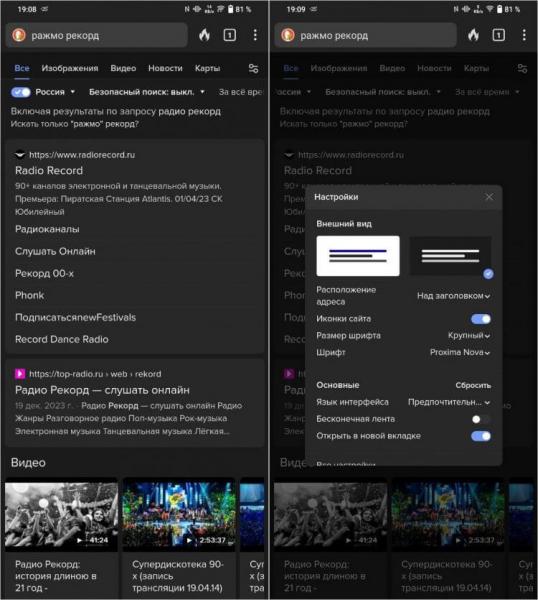Tap search field ражмо рекорд in right screenshot

tap(365, 35)
